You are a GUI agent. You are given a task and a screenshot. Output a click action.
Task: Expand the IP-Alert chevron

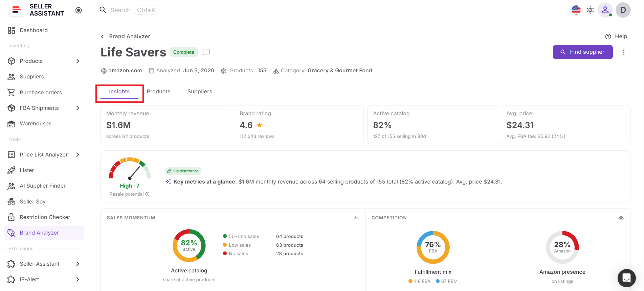point(77,280)
